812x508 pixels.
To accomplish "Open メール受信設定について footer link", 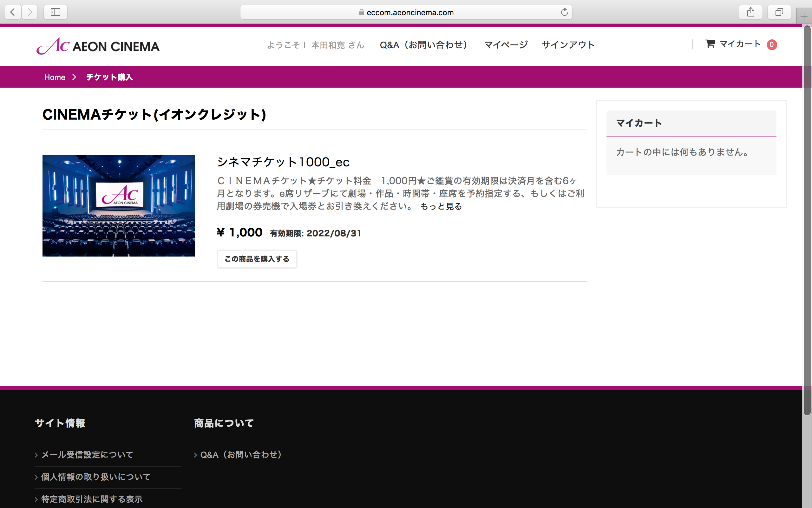I will tap(87, 455).
